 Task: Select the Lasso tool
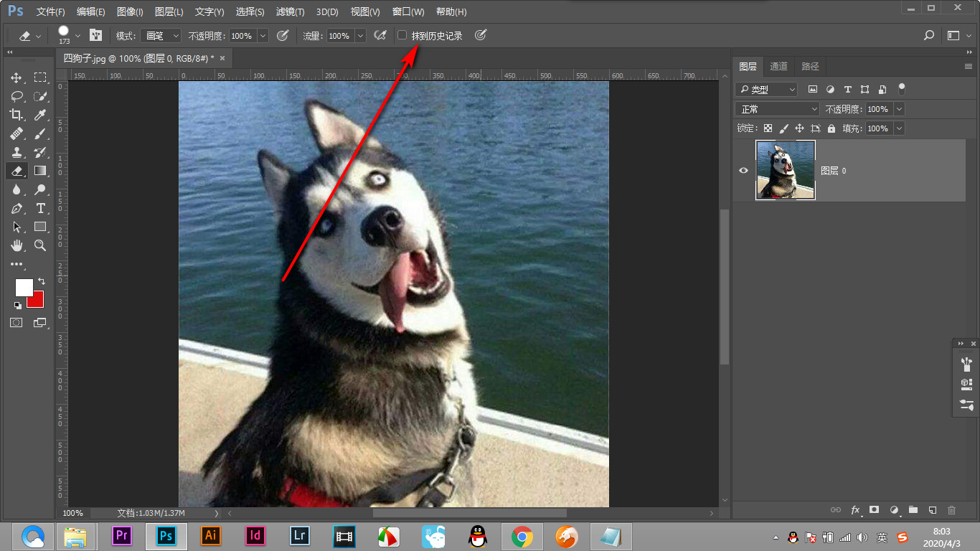tap(17, 96)
